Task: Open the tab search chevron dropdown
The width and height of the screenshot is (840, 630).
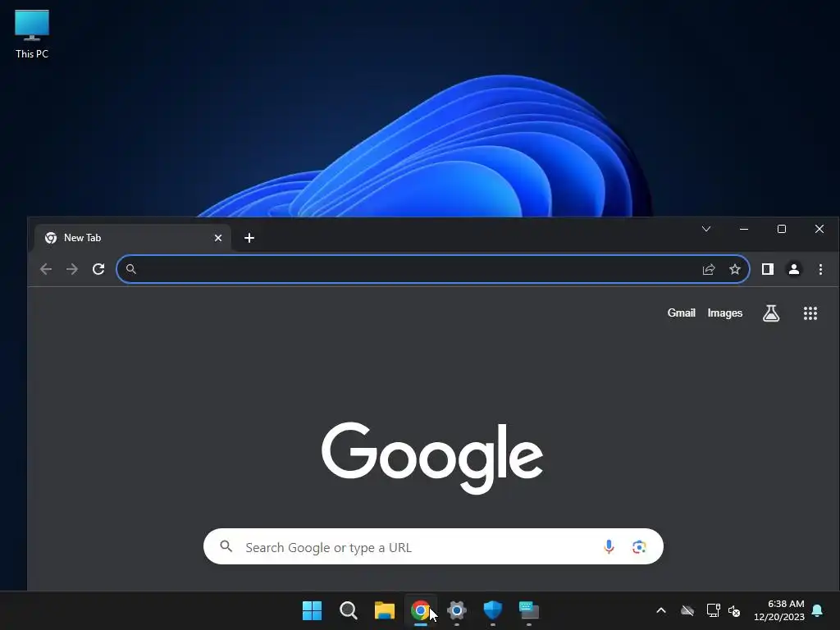Action: click(x=706, y=230)
